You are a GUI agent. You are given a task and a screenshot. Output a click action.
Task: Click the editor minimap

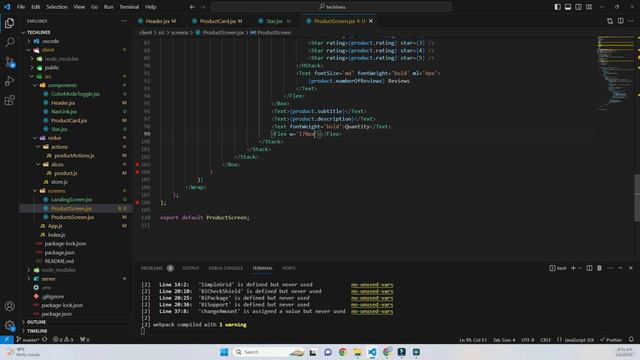pyautogui.click(x=615, y=73)
